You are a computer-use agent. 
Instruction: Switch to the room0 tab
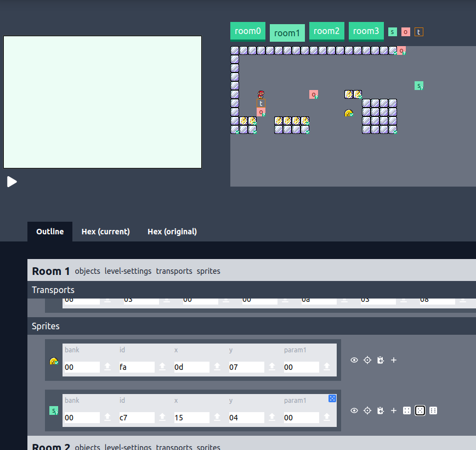tap(248, 31)
